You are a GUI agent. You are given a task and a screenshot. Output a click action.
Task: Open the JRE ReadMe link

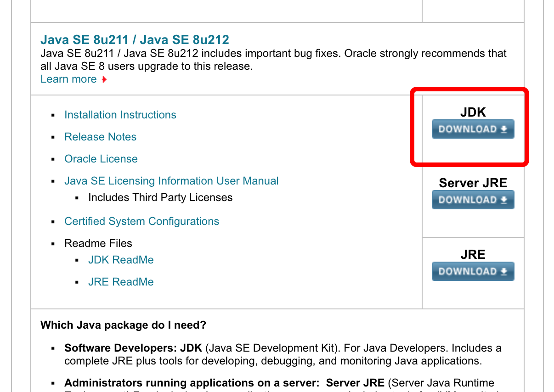click(x=121, y=282)
